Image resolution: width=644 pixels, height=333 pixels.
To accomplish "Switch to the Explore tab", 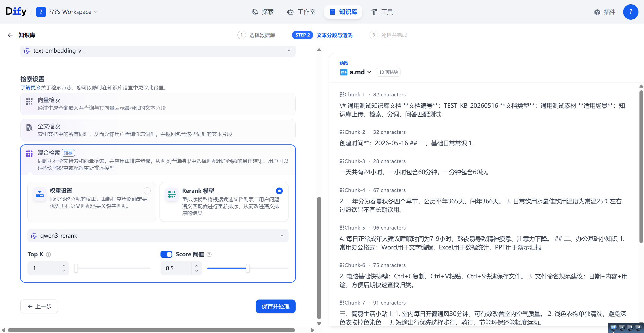I will click(x=263, y=12).
